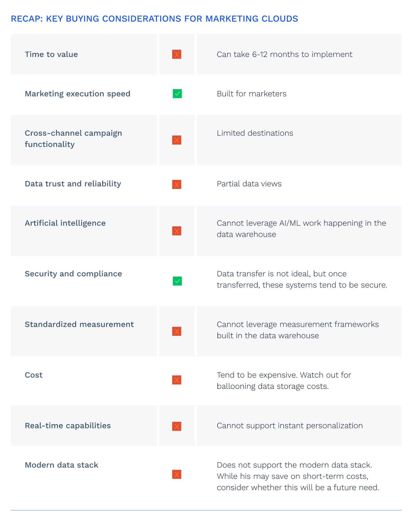The image size is (411, 532).
Task: Click the 'Partial data views' description
Action: point(249,184)
